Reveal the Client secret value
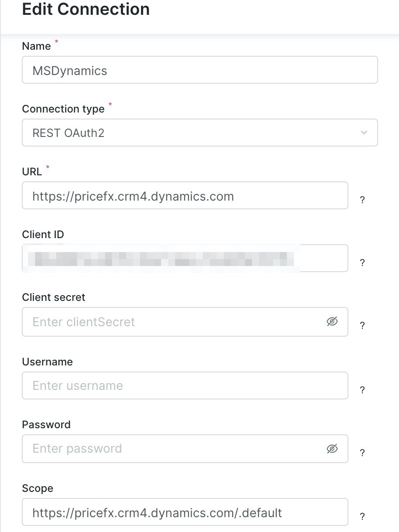 tap(332, 322)
